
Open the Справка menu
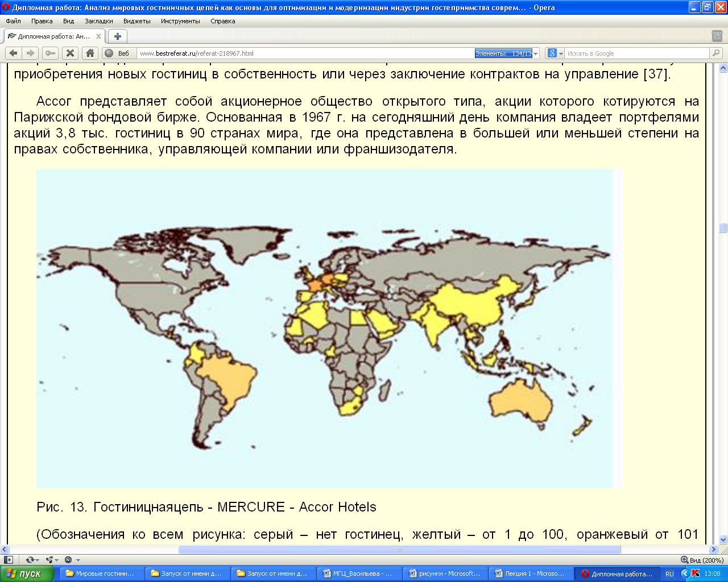point(223,21)
